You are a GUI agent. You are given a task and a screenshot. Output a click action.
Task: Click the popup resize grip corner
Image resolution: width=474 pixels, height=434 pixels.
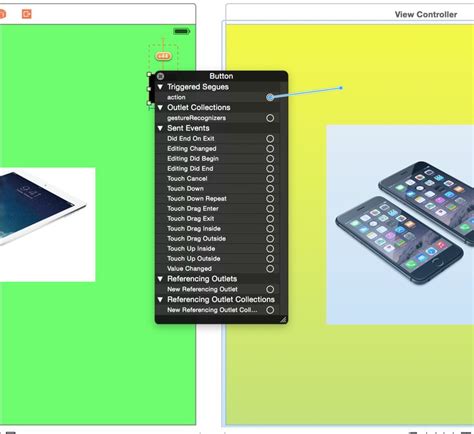(x=283, y=319)
